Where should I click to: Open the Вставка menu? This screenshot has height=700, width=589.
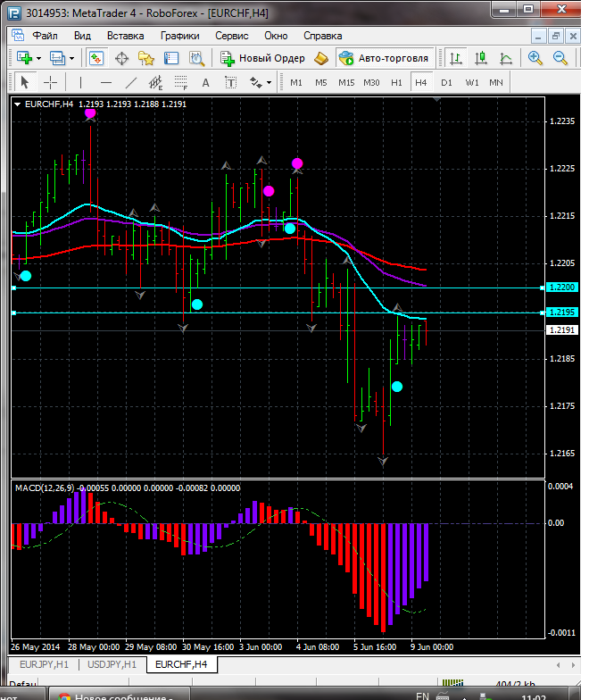tap(125, 36)
